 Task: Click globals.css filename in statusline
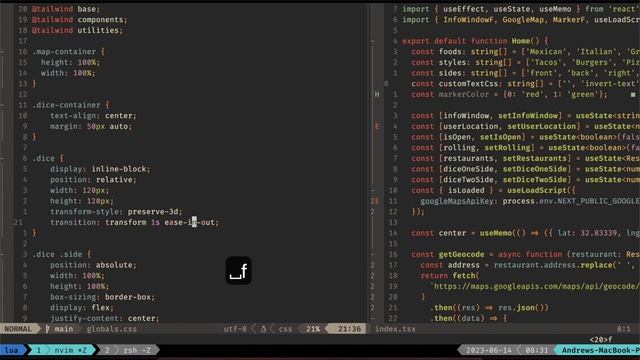(111, 329)
